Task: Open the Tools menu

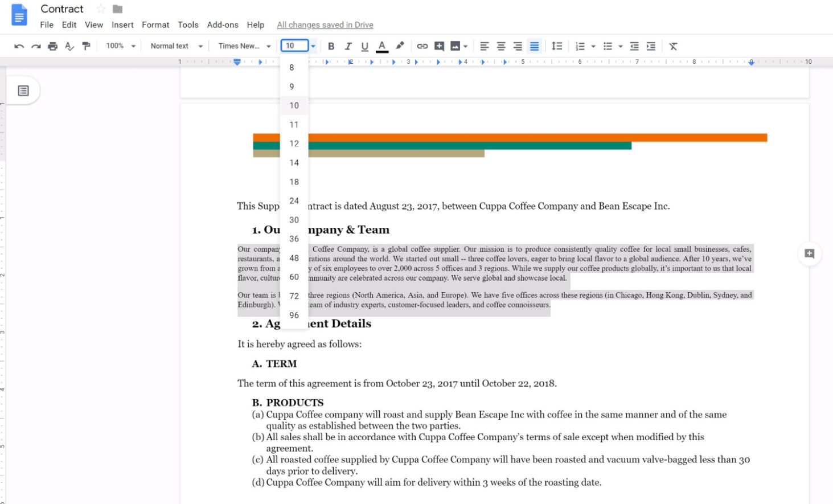Action: tap(188, 25)
